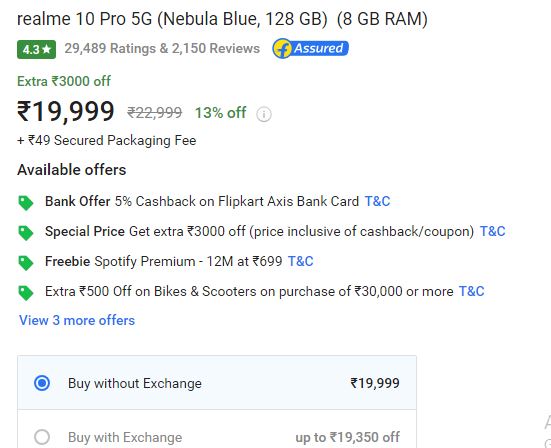551x448 pixels.
Task: Click the Bikes & Scooters offer tag icon
Action: click(x=26, y=293)
